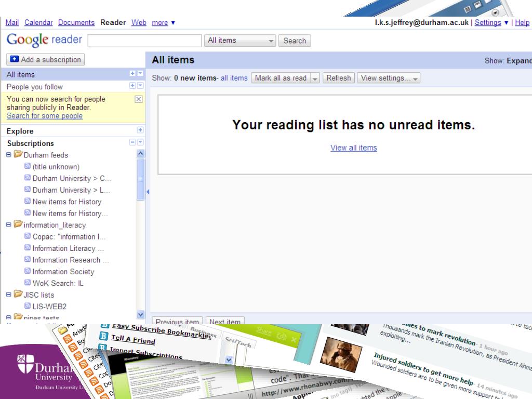Select the LIS-WEB2 feed

click(49, 307)
